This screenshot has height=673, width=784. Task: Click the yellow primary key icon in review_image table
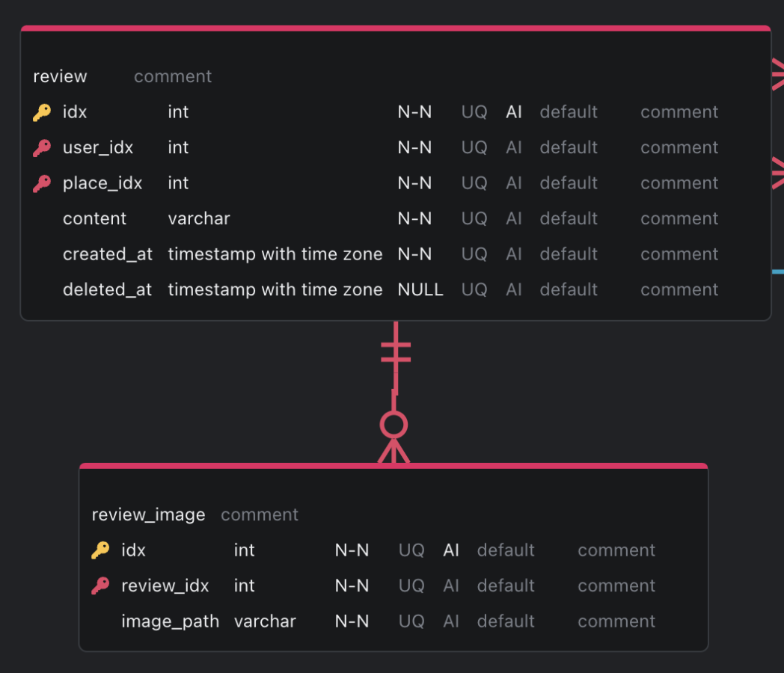100,550
